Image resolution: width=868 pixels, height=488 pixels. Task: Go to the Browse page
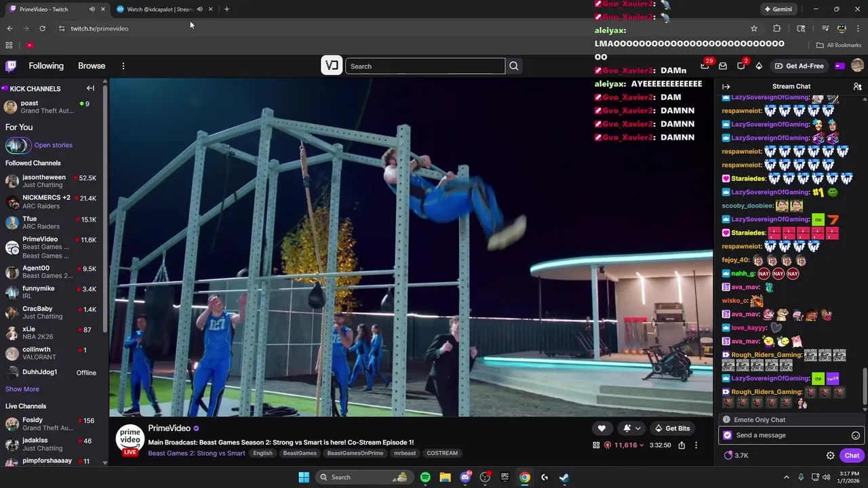pos(92,66)
